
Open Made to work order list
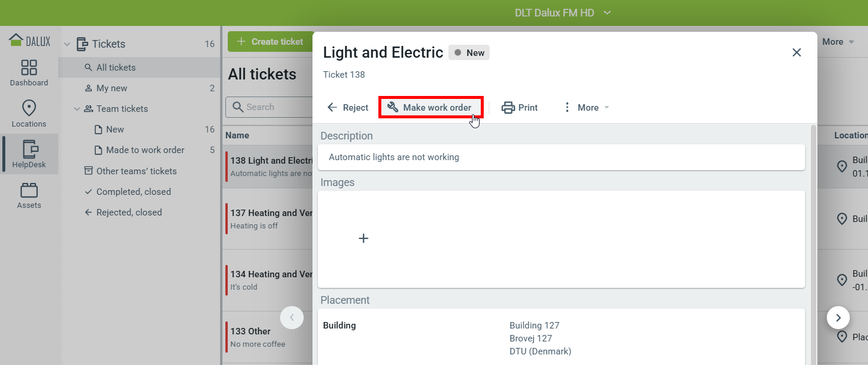(x=145, y=150)
